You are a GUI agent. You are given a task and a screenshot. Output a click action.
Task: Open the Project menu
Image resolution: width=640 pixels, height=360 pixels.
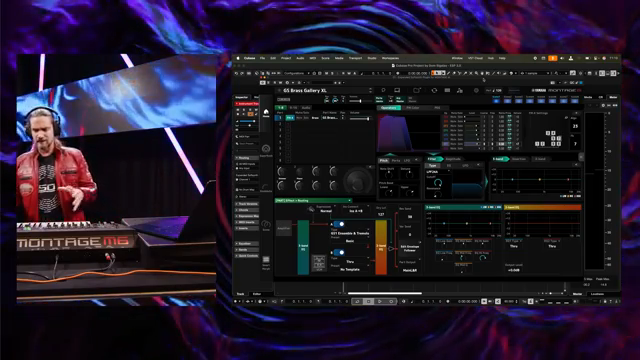click(x=286, y=58)
